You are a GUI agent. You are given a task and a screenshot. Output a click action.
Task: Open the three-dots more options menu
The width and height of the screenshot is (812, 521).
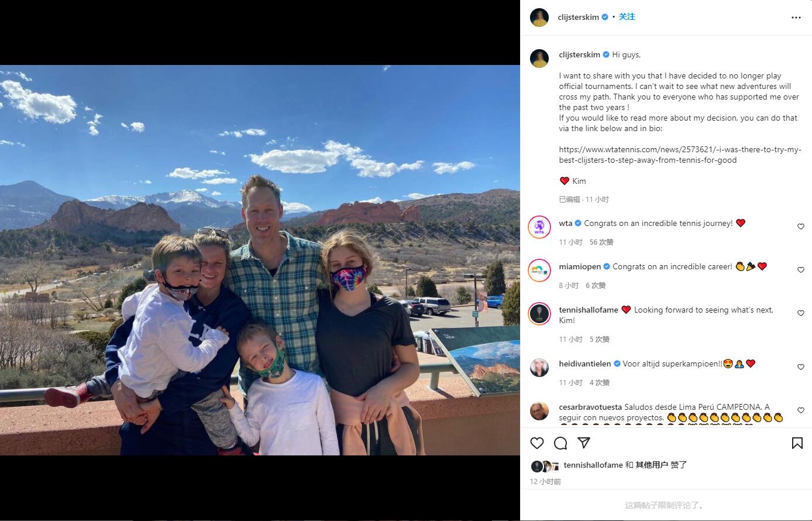coord(796,18)
